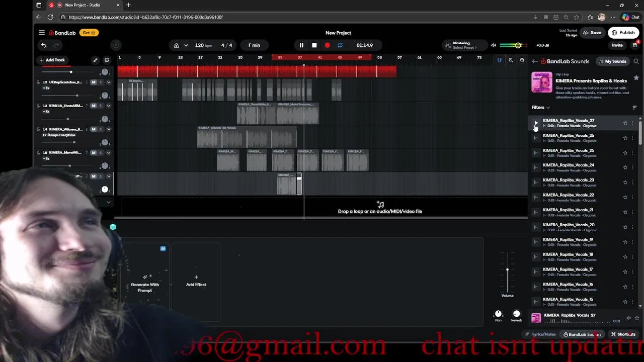Open My Sounds tab

pos(612,61)
